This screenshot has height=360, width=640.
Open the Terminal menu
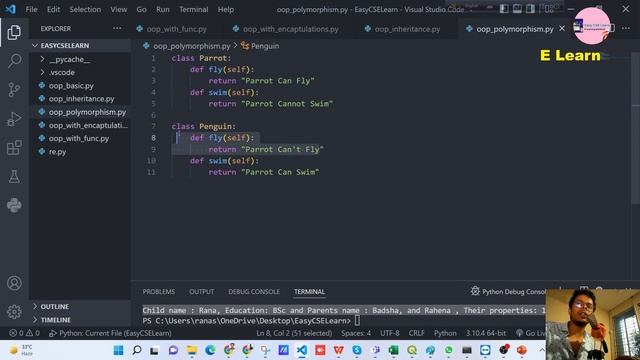pos(193,9)
